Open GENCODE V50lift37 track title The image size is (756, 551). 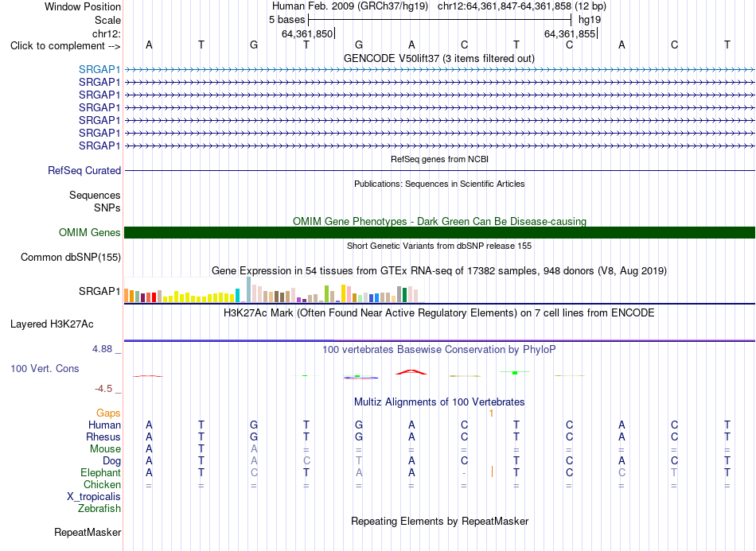pos(438,58)
